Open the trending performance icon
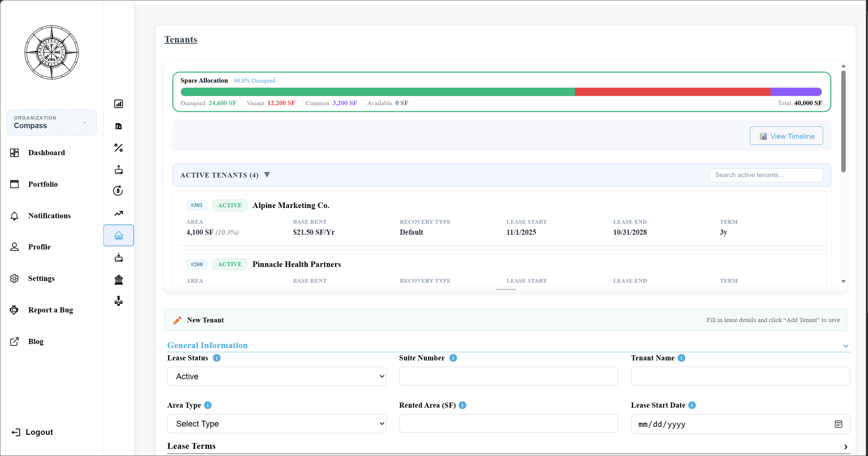Screen dimensions: 868x456 118,213
